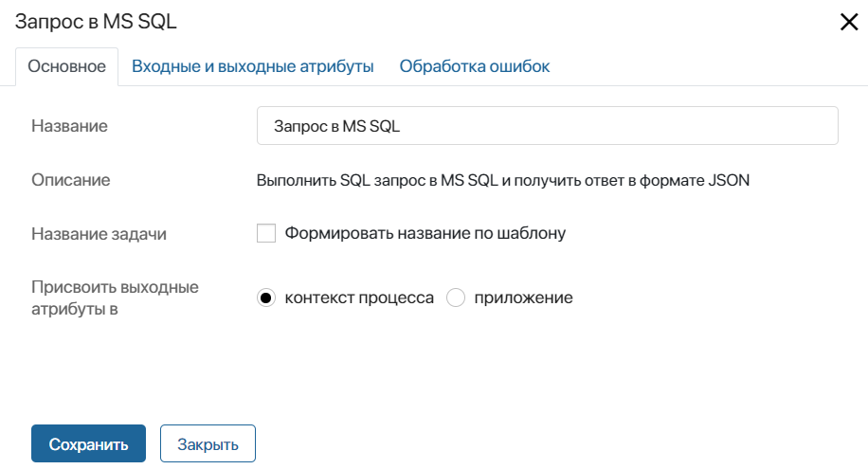Select the приложение radio button
Viewport: 868px width, 469px height.
(456, 298)
